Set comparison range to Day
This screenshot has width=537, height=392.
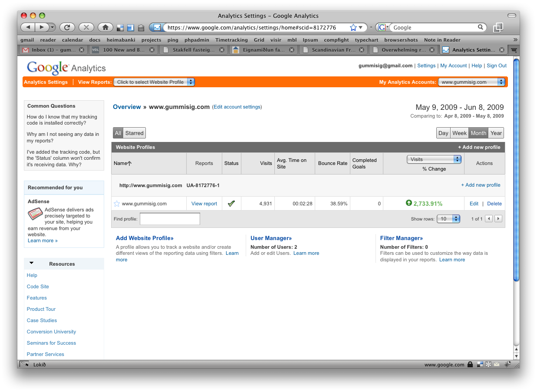coord(443,133)
